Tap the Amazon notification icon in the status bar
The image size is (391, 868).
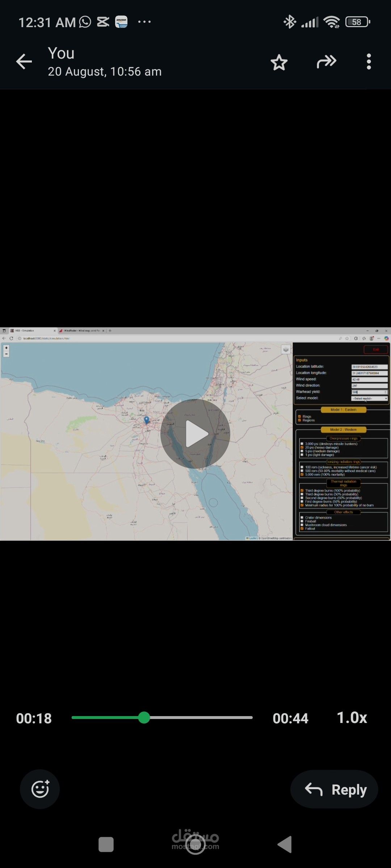[x=121, y=22]
